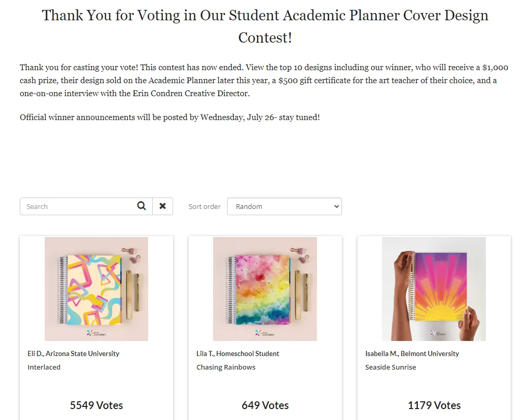The image size is (529, 420).
Task: Click Eli D., Arizona State University name
Action: (74, 353)
